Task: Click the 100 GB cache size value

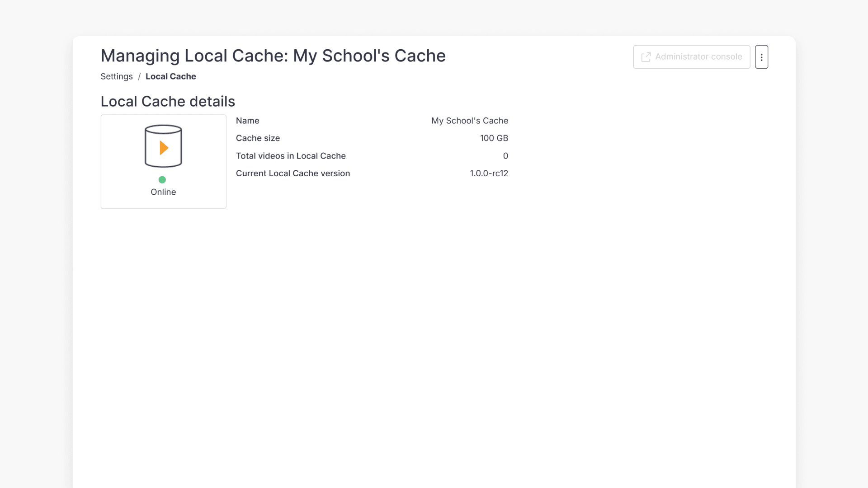Action: 494,138
